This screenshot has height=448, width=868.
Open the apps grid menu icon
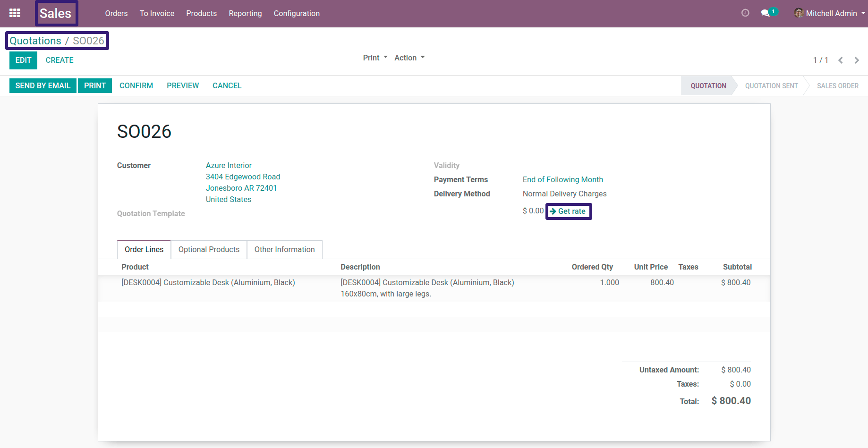[15, 13]
